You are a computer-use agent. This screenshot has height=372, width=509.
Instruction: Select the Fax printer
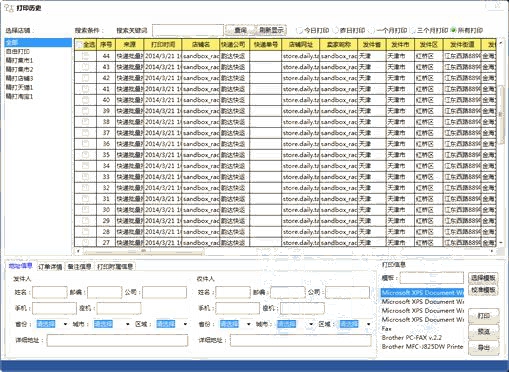(x=422, y=329)
